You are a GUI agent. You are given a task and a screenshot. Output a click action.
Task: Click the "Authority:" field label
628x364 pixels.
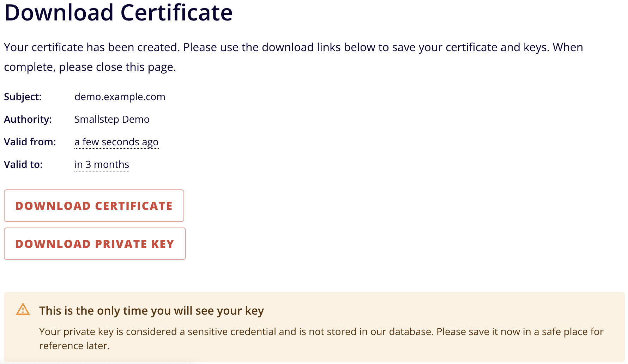pos(28,119)
